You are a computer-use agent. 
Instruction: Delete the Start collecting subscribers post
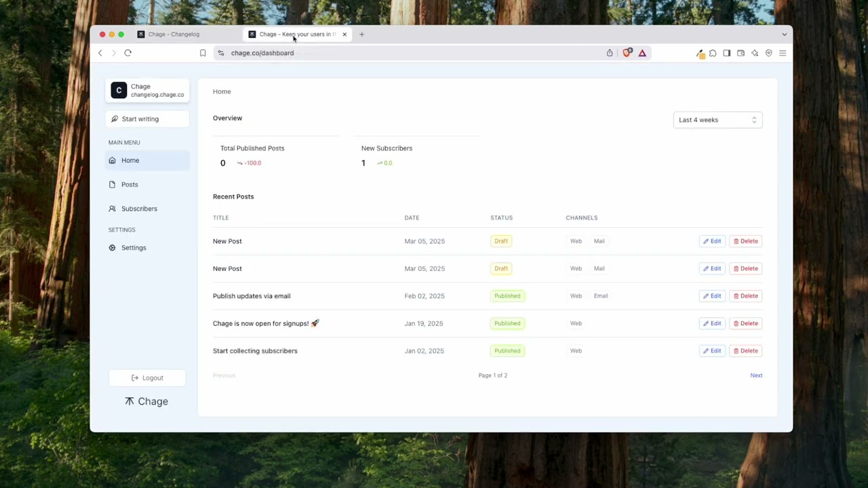(x=745, y=351)
